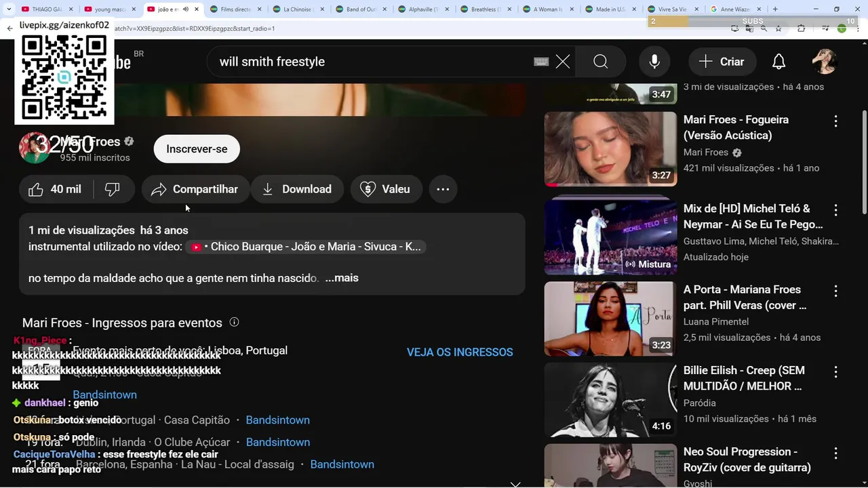Click the Inscrever-se subscribe button
This screenshot has height=488, width=868.
point(197,149)
